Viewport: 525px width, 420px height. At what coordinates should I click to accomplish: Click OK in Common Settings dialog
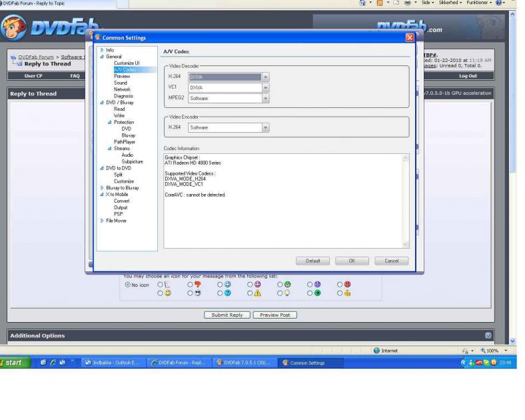pyautogui.click(x=352, y=261)
